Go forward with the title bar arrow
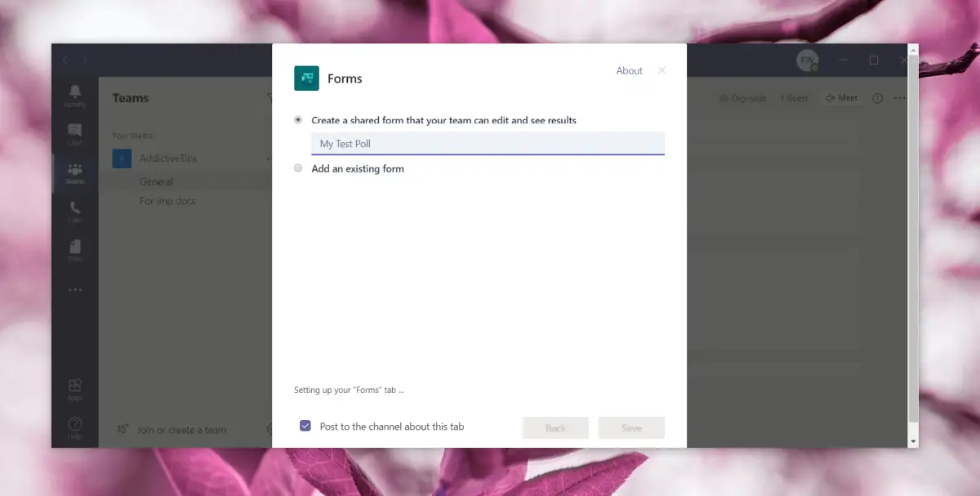Screen dimensions: 980x496 click(x=84, y=60)
